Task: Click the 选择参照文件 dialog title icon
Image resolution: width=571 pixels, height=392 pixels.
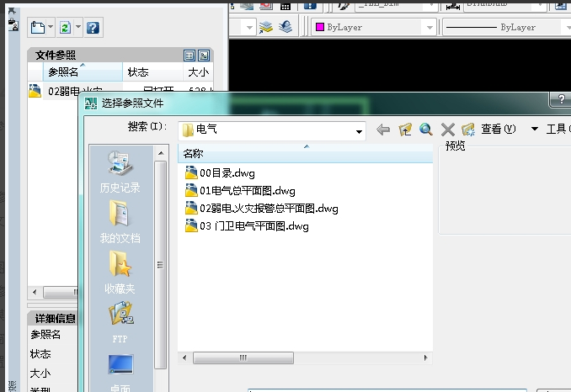Action: pyautogui.click(x=91, y=103)
